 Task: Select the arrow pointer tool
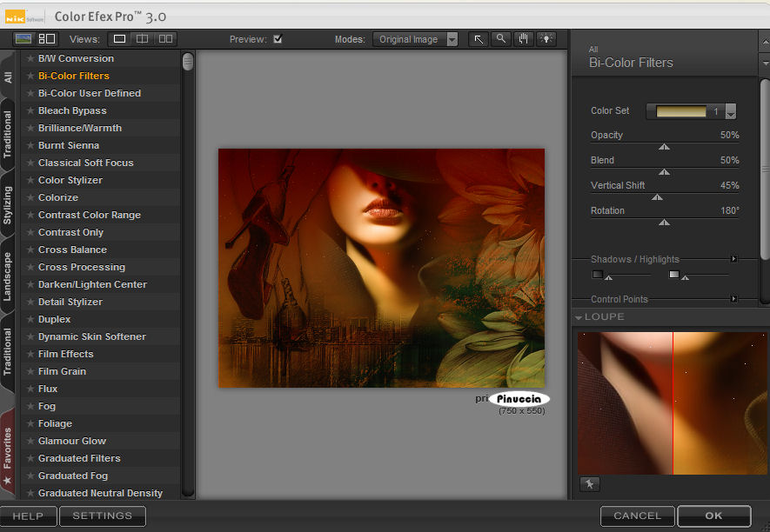479,39
